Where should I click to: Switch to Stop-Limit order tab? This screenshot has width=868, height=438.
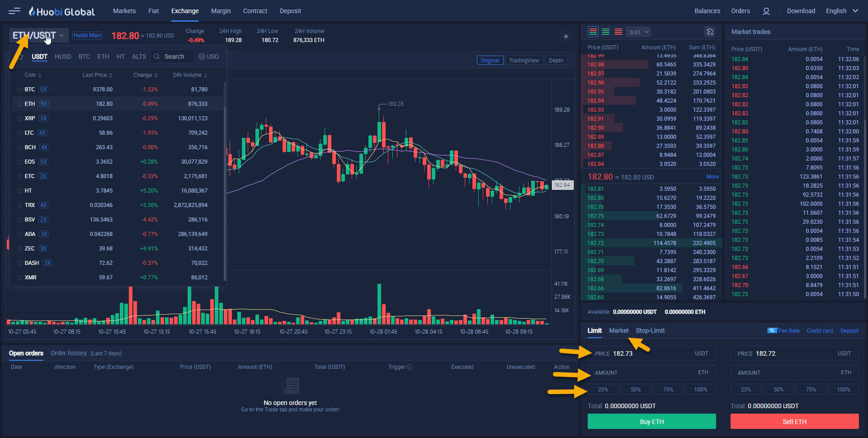(x=650, y=330)
